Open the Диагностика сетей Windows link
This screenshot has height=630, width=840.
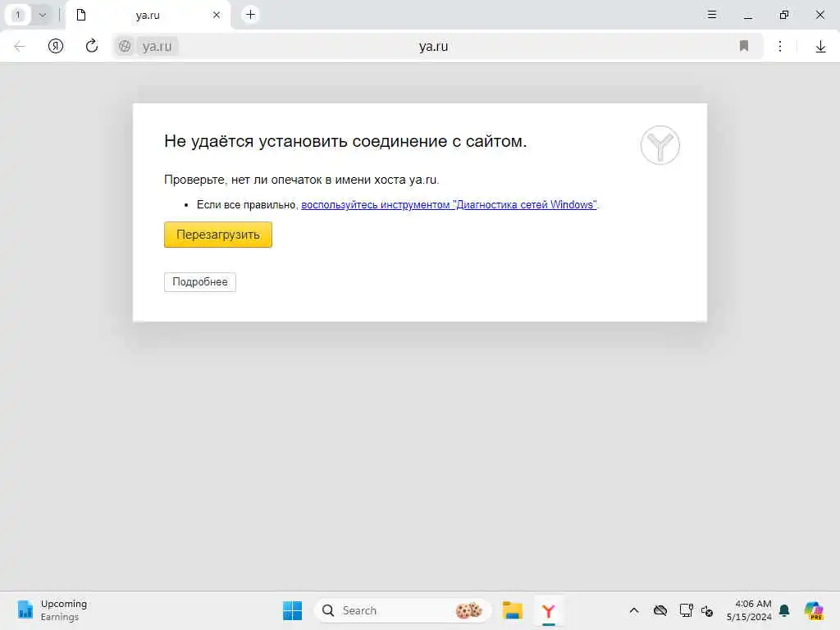(449, 204)
